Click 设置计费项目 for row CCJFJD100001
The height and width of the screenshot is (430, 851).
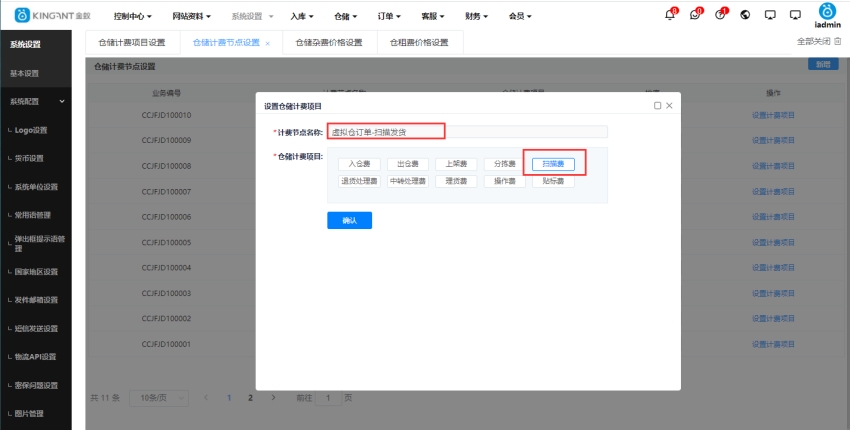pyautogui.click(x=773, y=344)
